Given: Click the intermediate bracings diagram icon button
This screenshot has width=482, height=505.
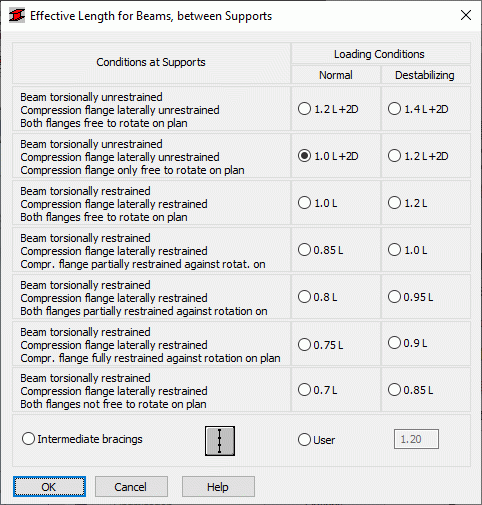Looking at the screenshot, I should (x=220, y=441).
